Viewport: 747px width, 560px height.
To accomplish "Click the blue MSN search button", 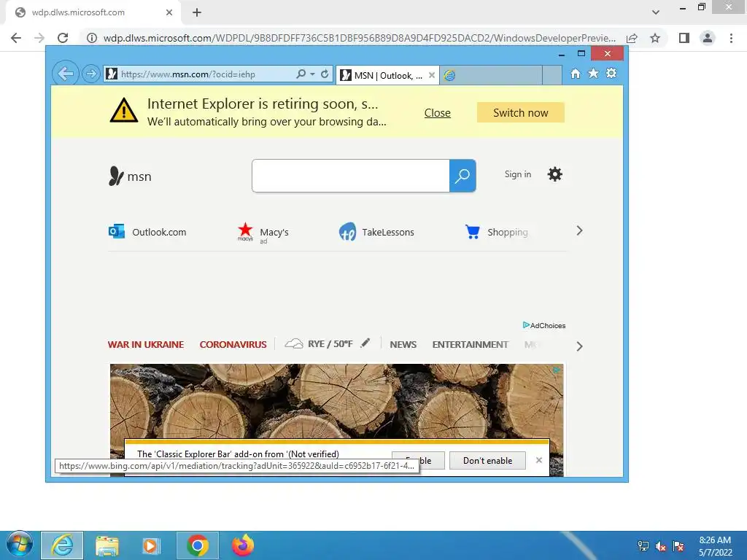I will pyautogui.click(x=462, y=176).
